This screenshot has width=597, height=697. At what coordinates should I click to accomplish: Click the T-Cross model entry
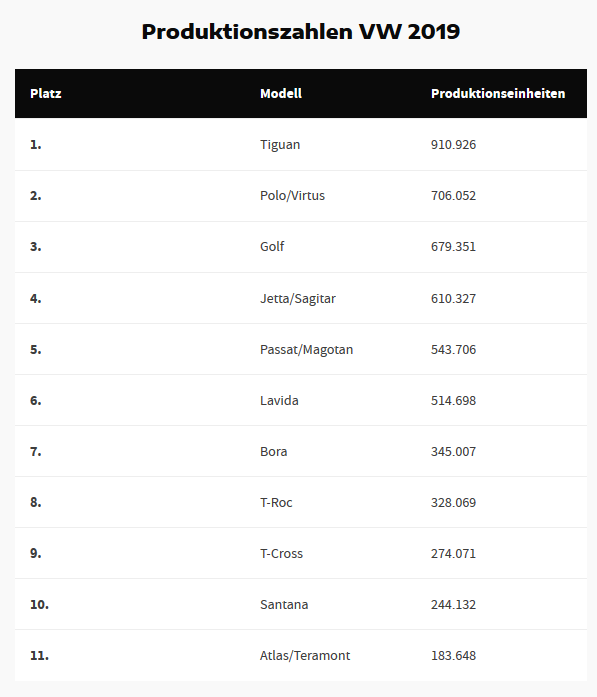point(281,554)
